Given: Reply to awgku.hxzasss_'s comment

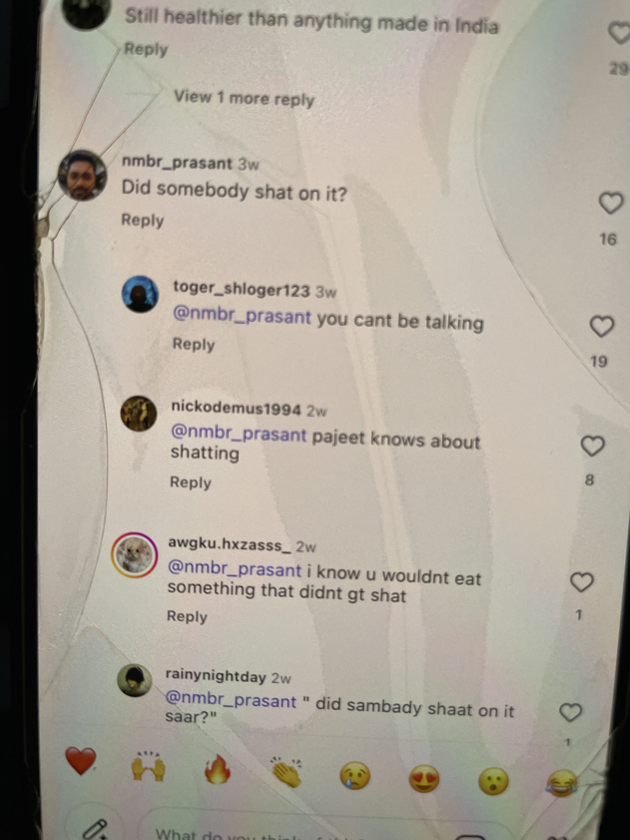Looking at the screenshot, I should pyautogui.click(x=187, y=616).
